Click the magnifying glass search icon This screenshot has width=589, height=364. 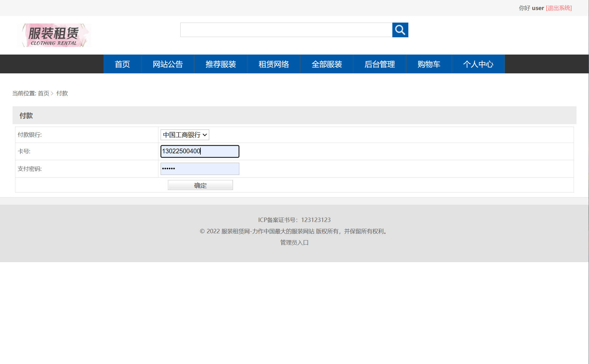[x=400, y=30]
